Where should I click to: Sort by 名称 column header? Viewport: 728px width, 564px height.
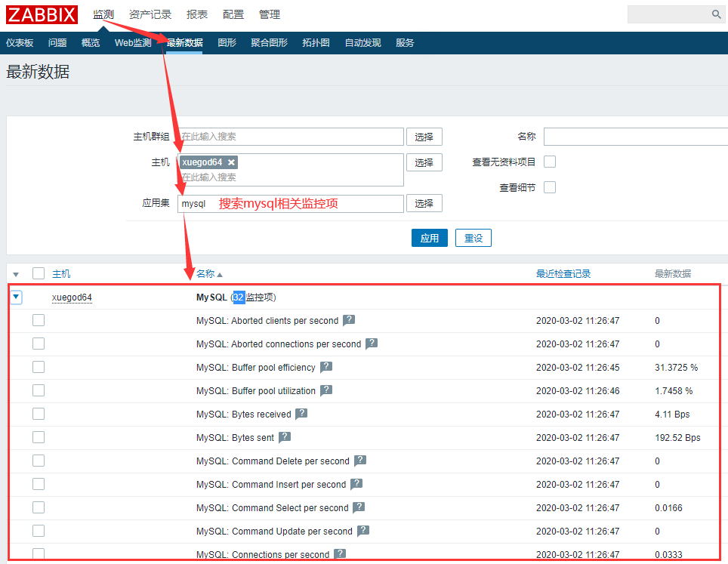click(x=205, y=274)
